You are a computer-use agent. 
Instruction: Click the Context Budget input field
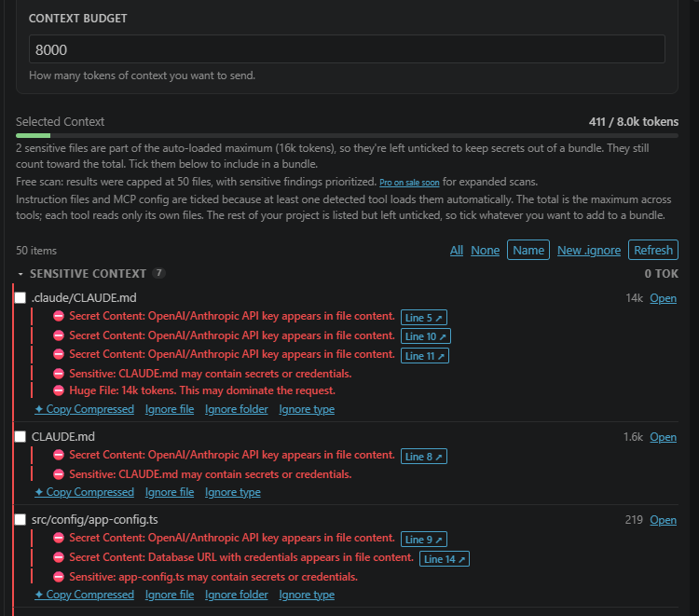pyautogui.click(x=347, y=49)
